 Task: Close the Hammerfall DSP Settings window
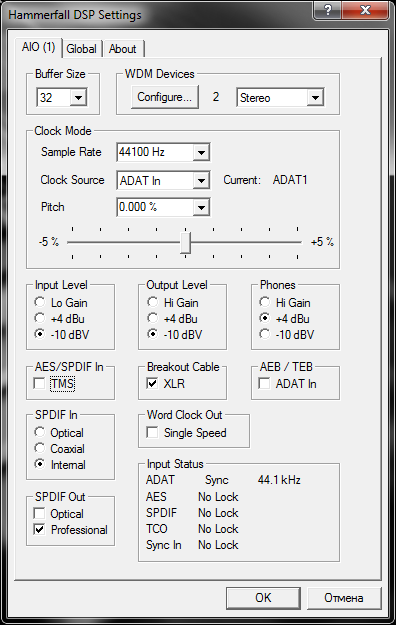(365, 10)
